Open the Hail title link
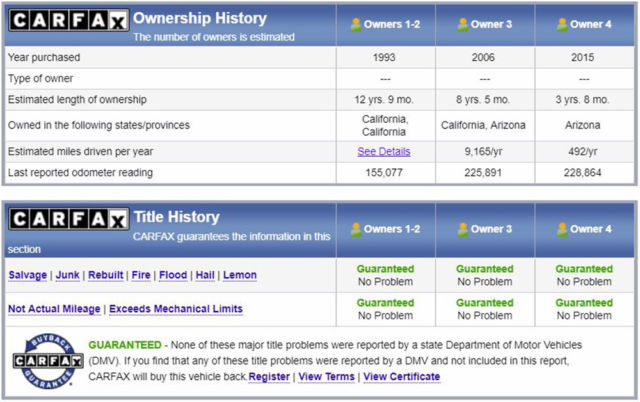The image size is (640, 402). tap(205, 275)
